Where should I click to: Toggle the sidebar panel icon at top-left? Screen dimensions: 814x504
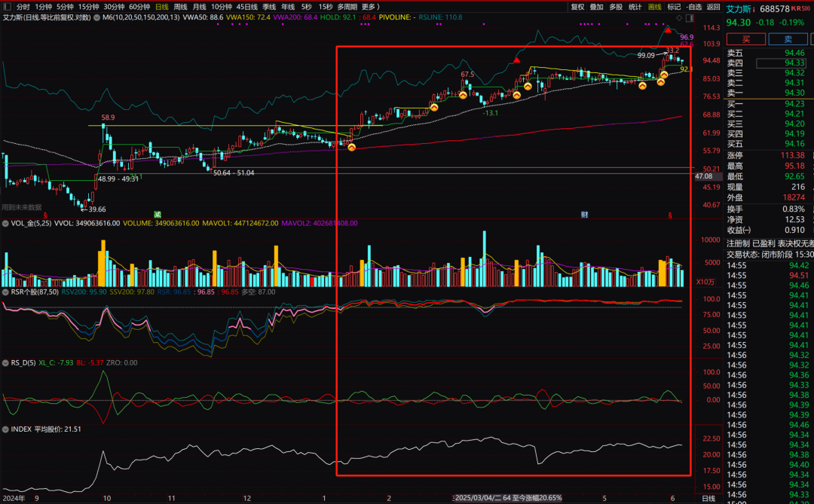[7, 7]
